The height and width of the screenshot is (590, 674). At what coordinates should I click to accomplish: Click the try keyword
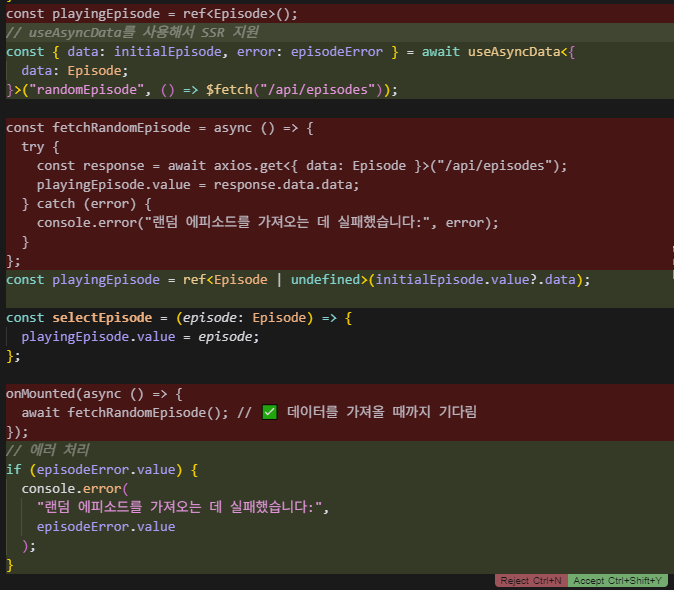click(33, 147)
